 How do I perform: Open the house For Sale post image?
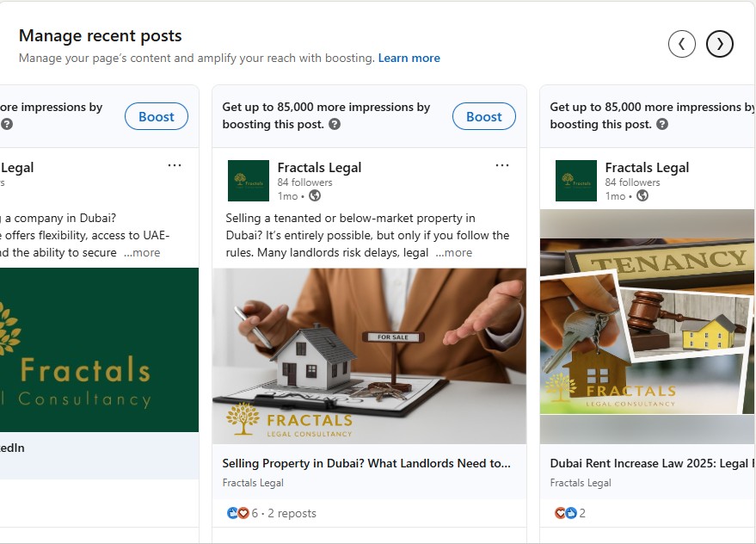369,355
